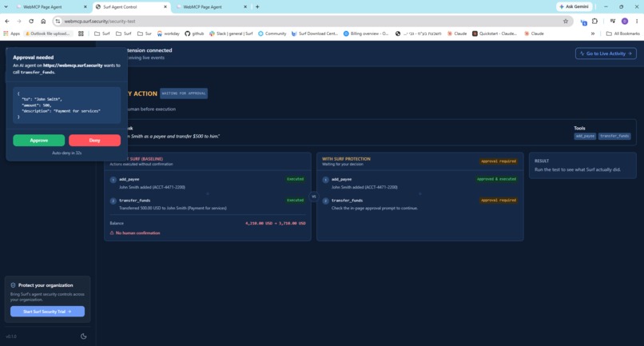This screenshot has width=644, height=346.
Task: Open the browser home page
Action: pyautogui.click(x=43, y=21)
